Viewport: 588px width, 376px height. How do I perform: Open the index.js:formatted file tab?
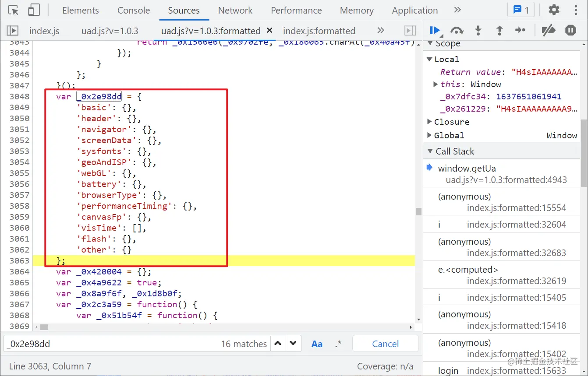pyautogui.click(x=319, y=31)
